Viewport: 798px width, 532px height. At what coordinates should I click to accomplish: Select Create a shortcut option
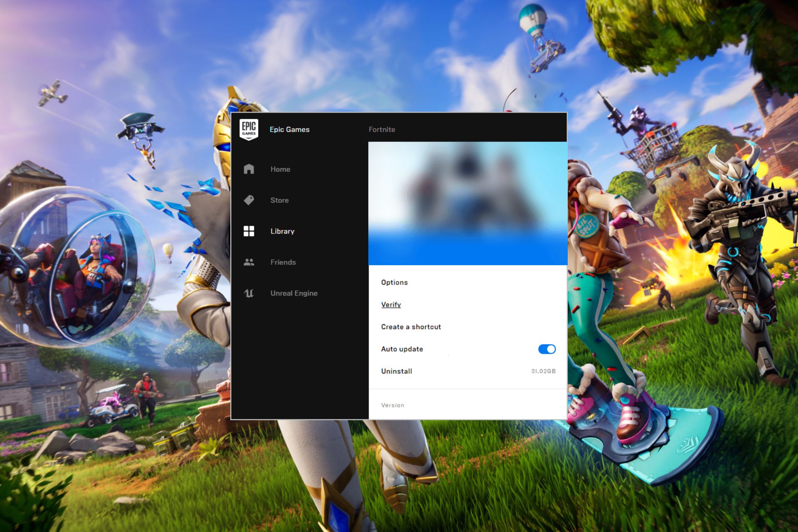(411, 327)
